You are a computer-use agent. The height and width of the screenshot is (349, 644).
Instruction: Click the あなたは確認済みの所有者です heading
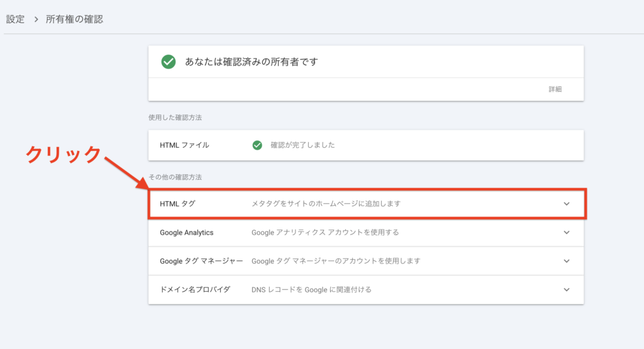coord(252,62)
